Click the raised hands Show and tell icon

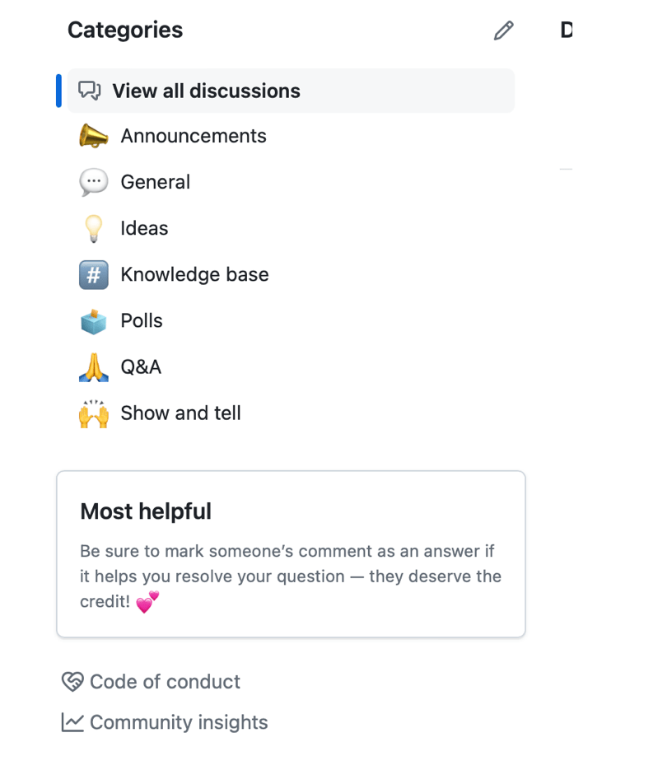coord(93,413)
